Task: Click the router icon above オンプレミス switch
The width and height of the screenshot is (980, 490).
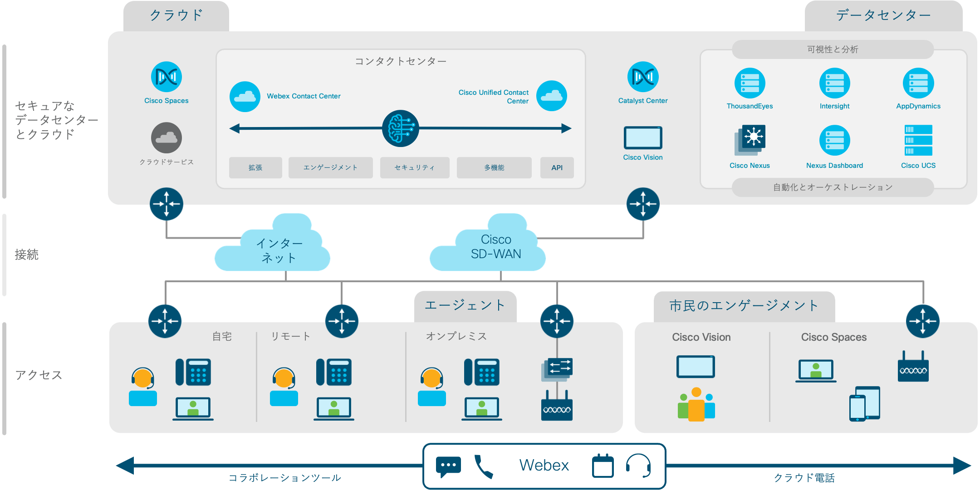Action: click(557, 321)
